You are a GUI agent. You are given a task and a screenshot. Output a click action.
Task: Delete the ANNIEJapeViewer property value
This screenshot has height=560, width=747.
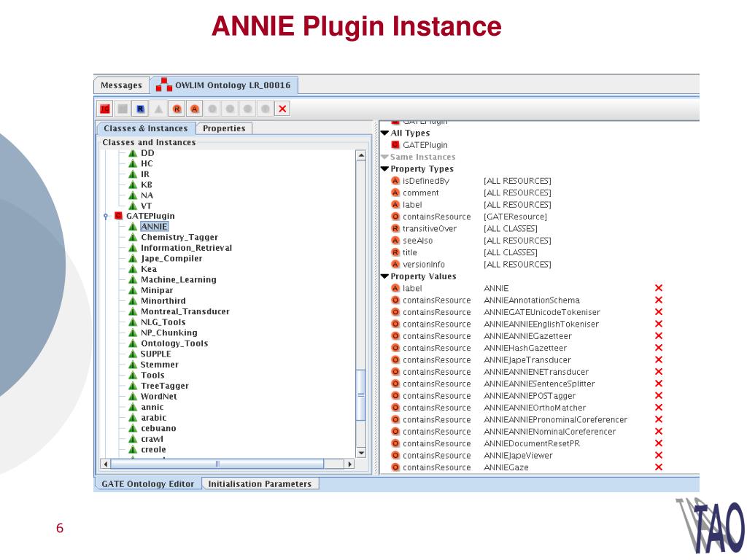[x=659, y=455]
